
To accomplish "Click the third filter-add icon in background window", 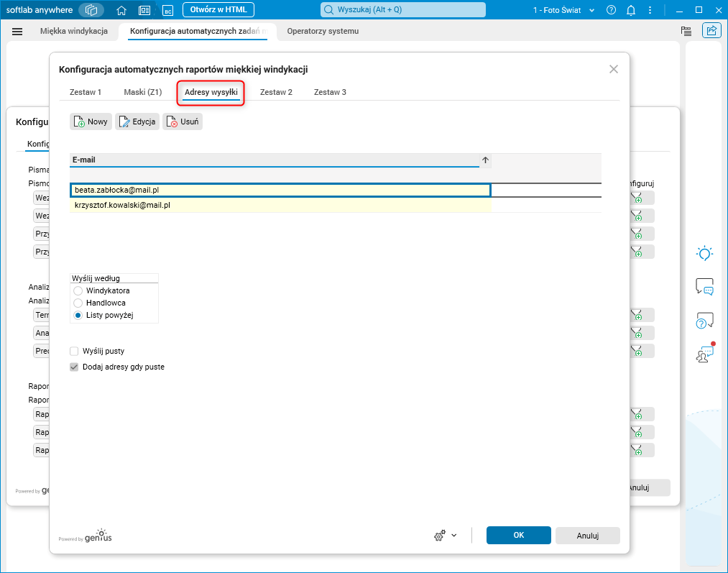I will (642, 234).
